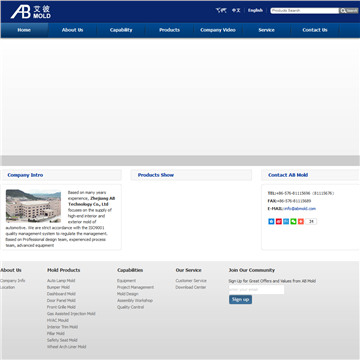Click the magnifier Search button

pos(349,11)
